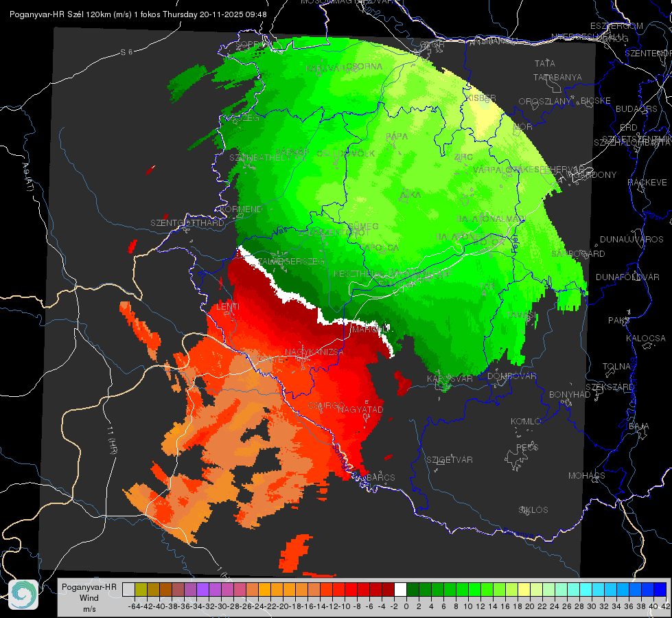Click the TAPOLCA label
This screenshot has width=672, height=618.
point(380,248)
